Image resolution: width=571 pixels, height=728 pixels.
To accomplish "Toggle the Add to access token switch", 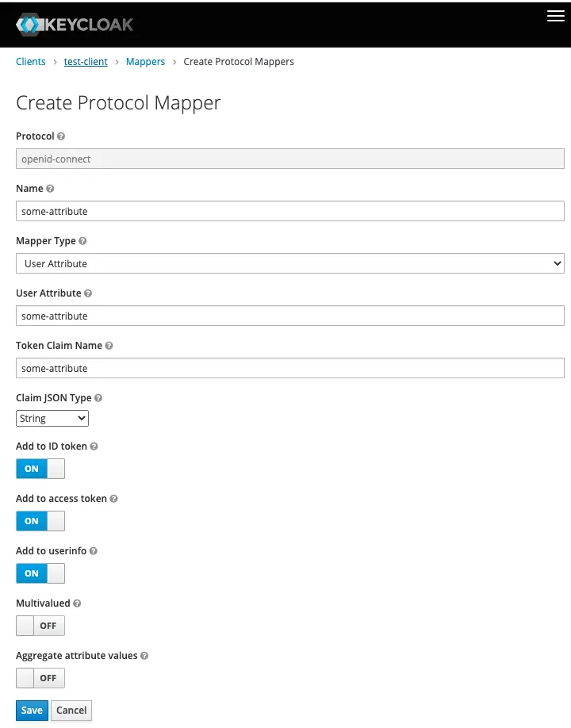I will pyautogui.click(x=40, y=521).
